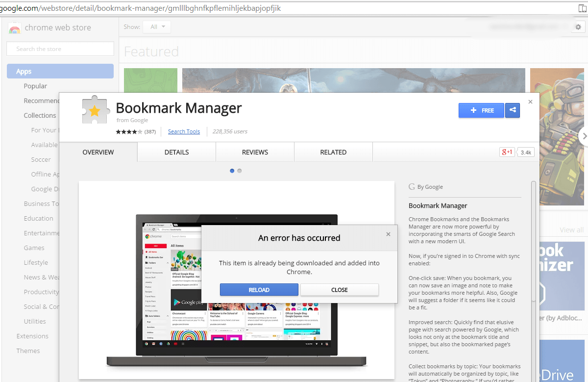Advance the featured carousel right arrow
The width and height of the screenshot is (588, 382).
pyautogui.click(x=583, y=136)
